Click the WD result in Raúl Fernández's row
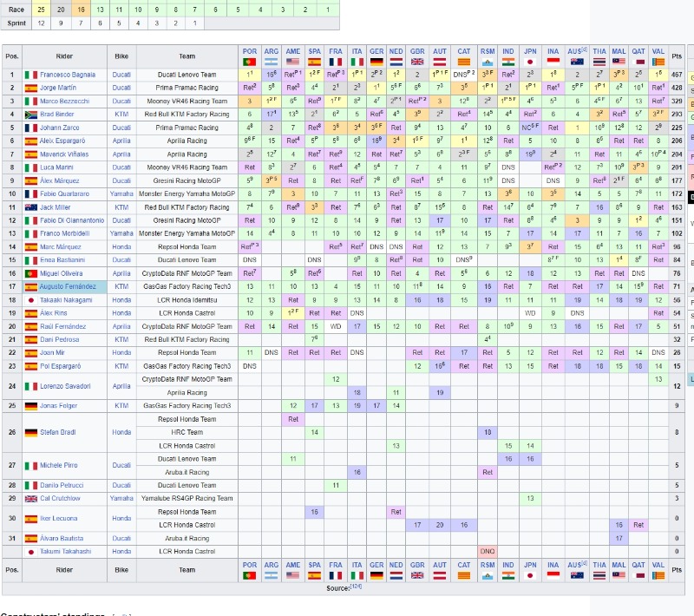 (336, 326)
